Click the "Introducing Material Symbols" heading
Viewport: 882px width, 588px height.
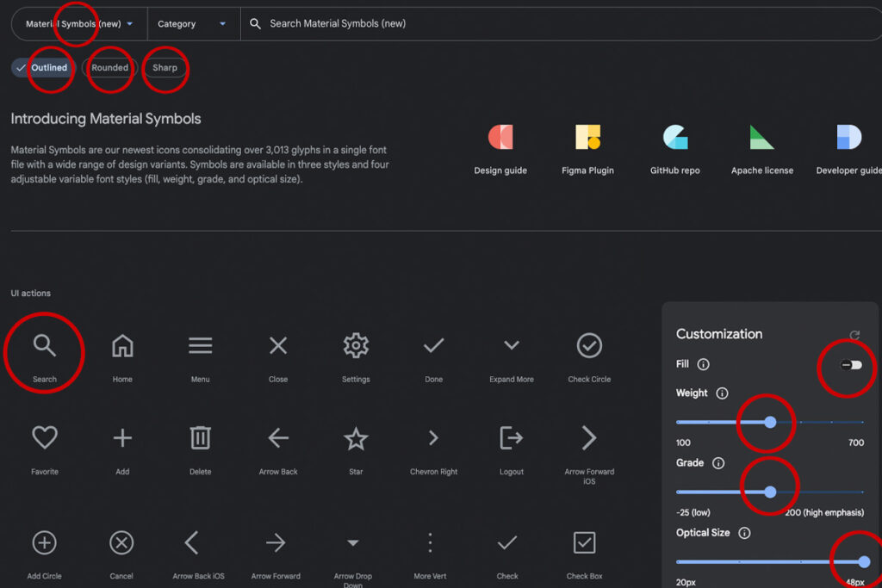point(106,119)
